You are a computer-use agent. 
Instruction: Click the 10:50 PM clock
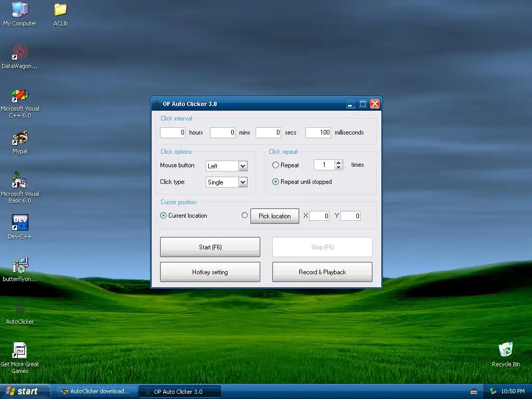(513, 391)
